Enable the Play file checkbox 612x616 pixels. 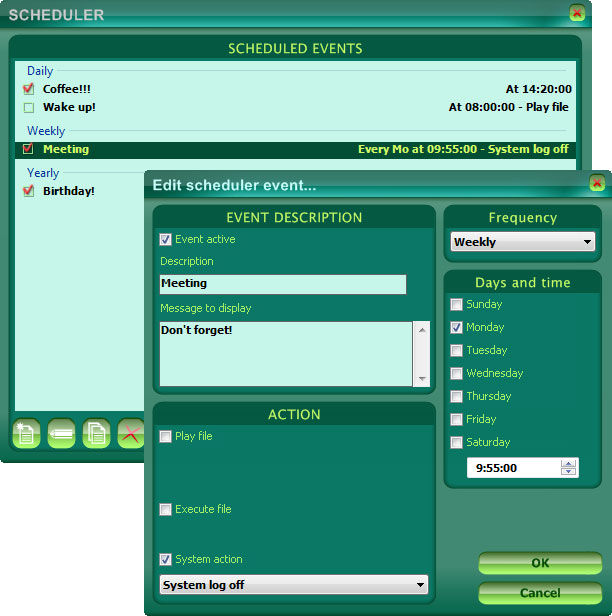[x=165, y=436]
